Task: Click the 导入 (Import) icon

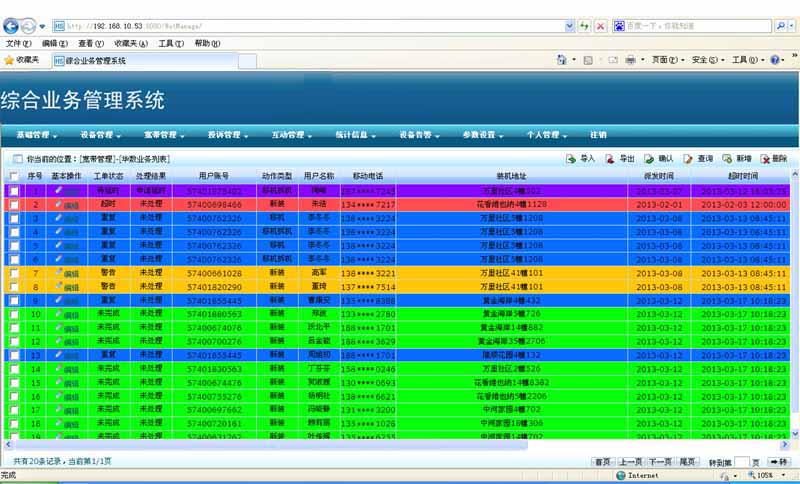Action: (571, 159)
